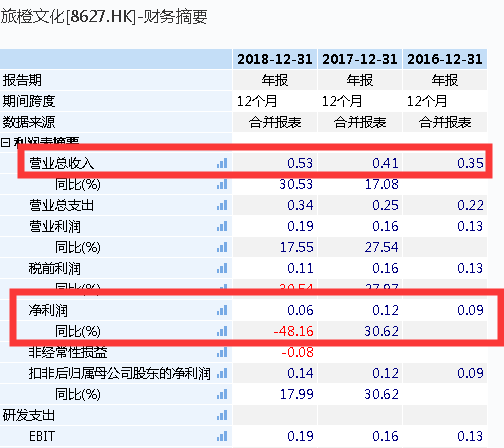This screenshot has height=448, width=504.
Task: Click the 数据来源 row label
Action: point(29,122)
